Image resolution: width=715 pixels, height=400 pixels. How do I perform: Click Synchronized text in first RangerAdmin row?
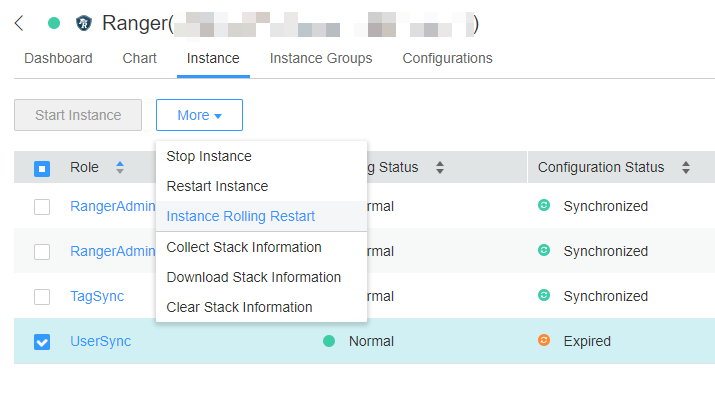click(x=606, y=206)
